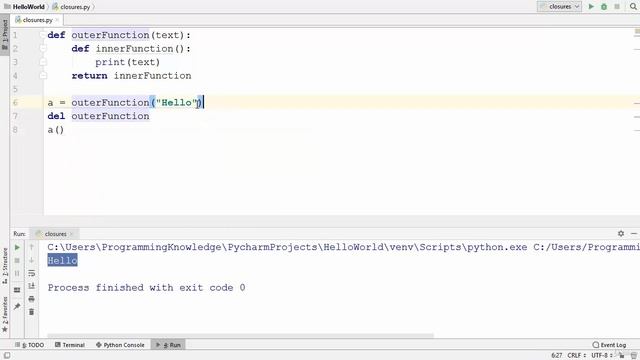Collapse the innerFunction definition fold marker
This screenshot has width=640, height=360.
coord(43,49)
